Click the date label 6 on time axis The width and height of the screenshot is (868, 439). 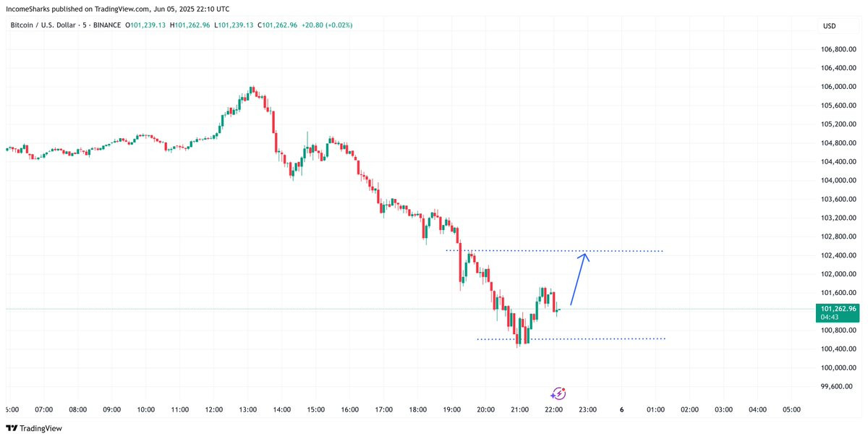(x=622, y=409)
